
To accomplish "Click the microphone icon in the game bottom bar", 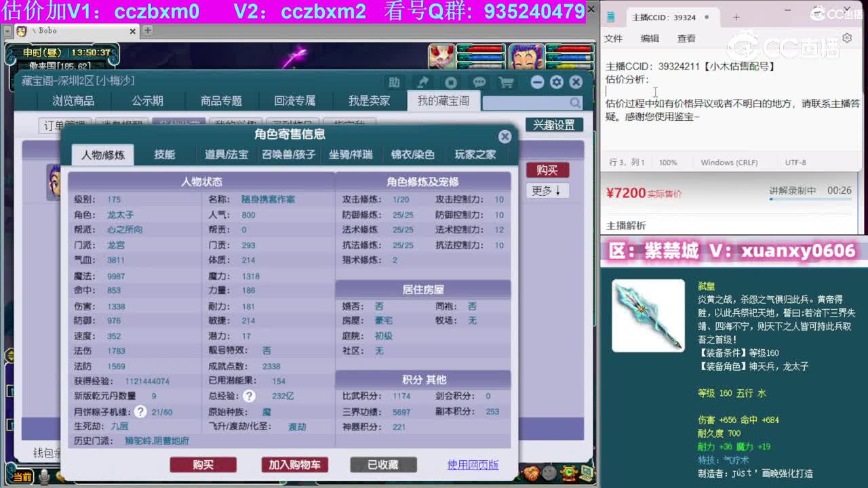I will [45, 477].
